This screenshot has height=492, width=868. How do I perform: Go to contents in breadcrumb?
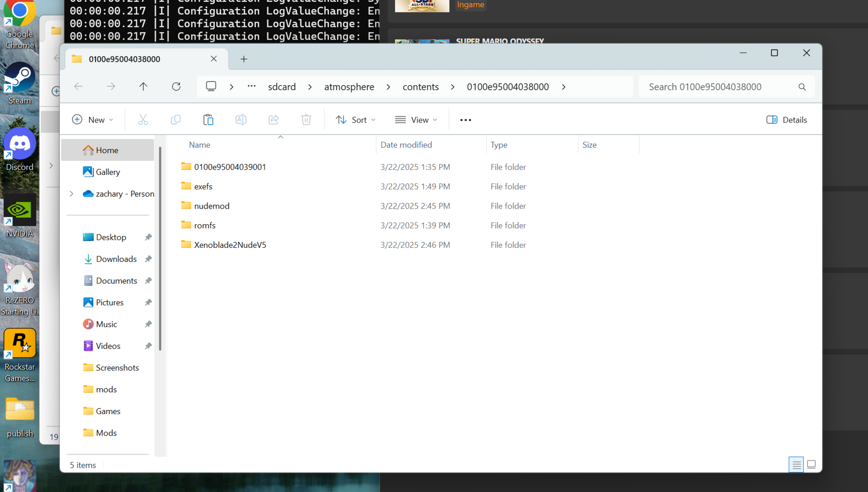(x=421, y=87)
